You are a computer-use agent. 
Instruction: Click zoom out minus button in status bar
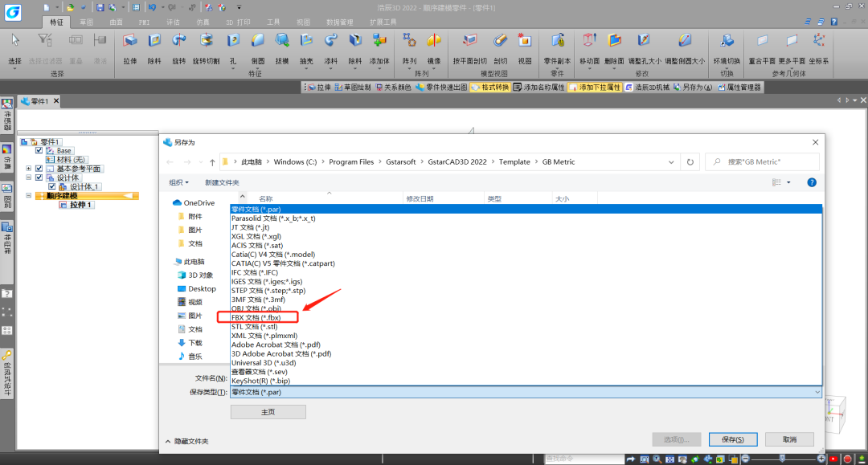coord(746,459)
